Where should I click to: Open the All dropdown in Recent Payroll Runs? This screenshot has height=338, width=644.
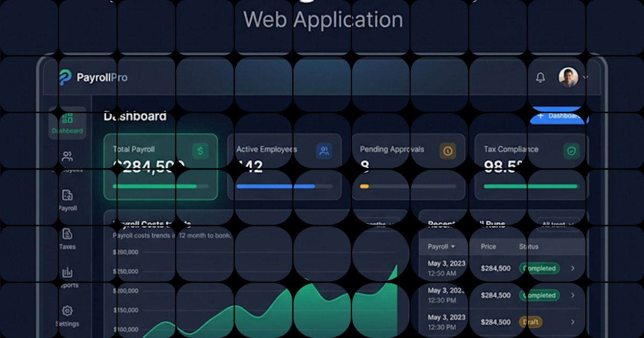558,224
